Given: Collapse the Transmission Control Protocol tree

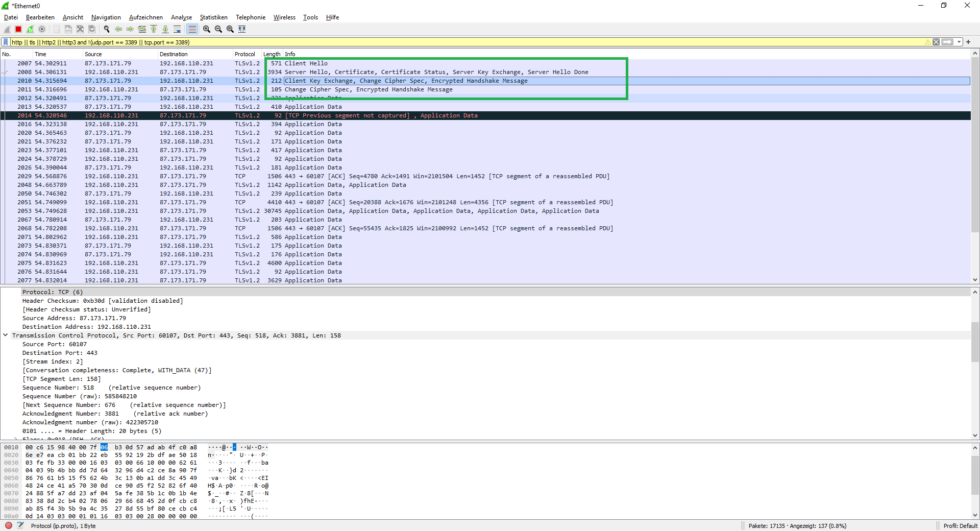Looking at the screenshot, I should 6,335.
